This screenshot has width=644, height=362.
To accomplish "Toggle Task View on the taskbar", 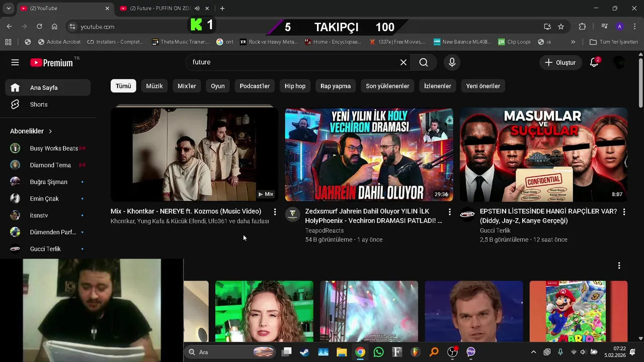I will (x=286, y=352).
